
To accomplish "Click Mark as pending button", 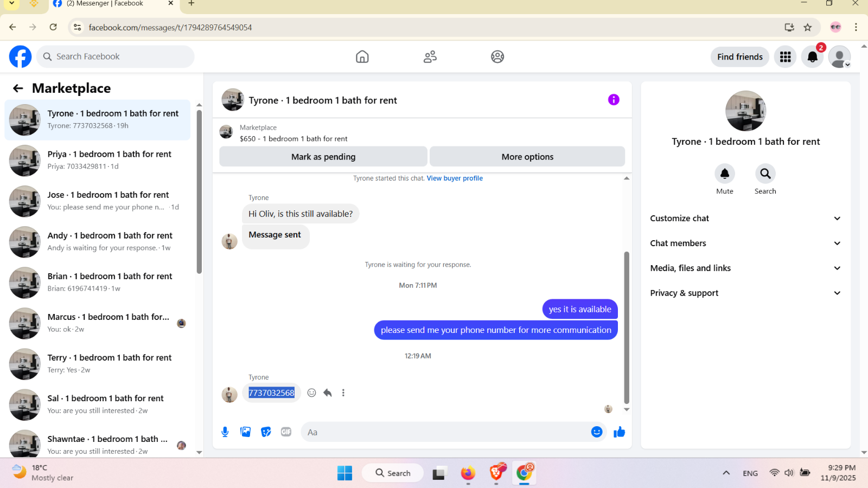I will click(x=323, y=157).
